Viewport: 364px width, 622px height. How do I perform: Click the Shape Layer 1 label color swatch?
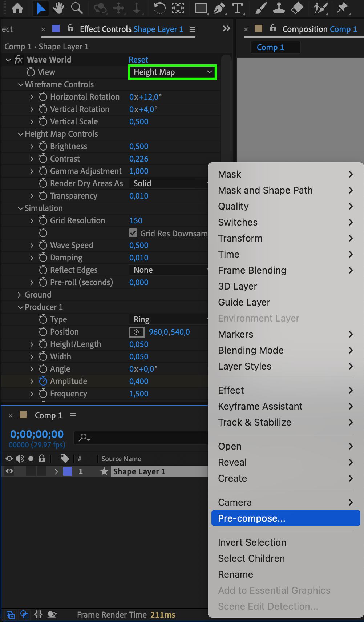[68, 471]
